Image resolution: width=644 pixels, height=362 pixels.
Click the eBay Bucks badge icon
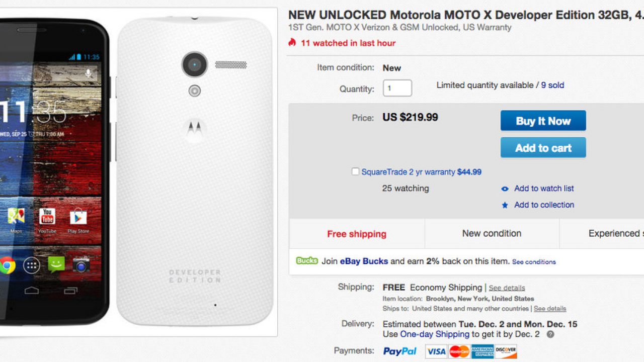(307, 261)
